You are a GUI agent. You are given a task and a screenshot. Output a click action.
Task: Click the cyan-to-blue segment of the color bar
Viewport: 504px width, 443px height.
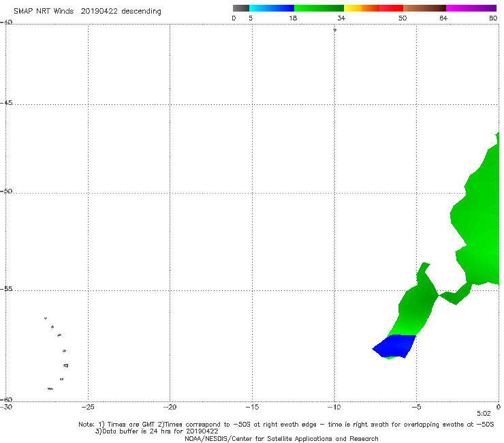pyautogui.click(x=272, y=8)
